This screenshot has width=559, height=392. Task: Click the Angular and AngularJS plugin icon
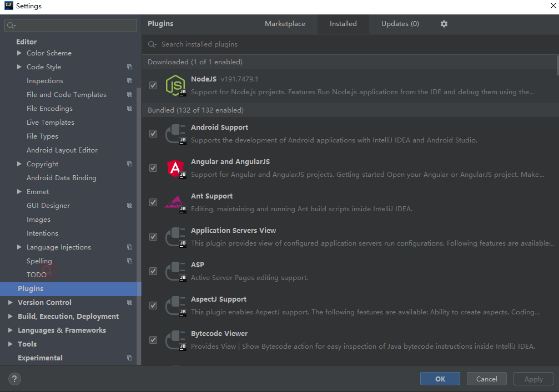(x=176, y=168)
